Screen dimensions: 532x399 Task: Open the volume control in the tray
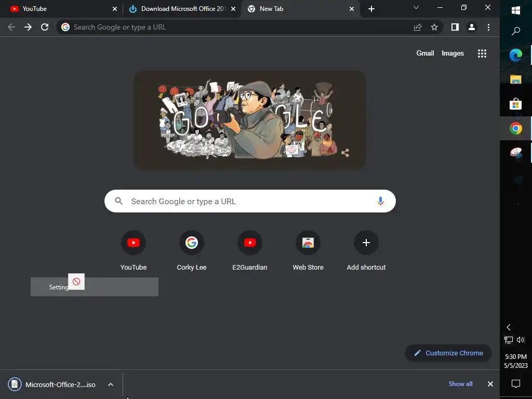point(521,340)
